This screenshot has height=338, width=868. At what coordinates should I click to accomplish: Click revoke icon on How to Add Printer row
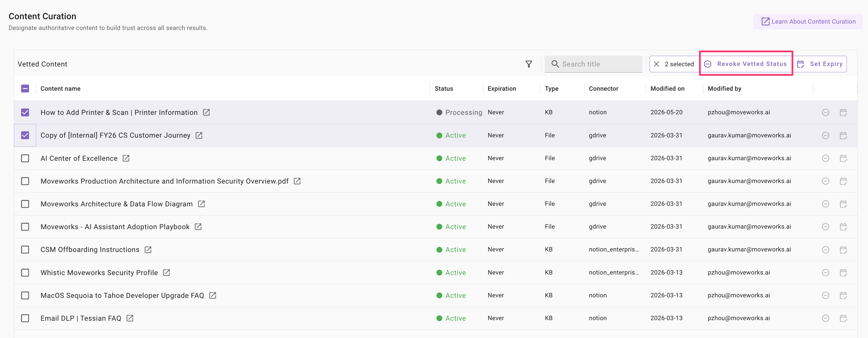click(825, 112)
